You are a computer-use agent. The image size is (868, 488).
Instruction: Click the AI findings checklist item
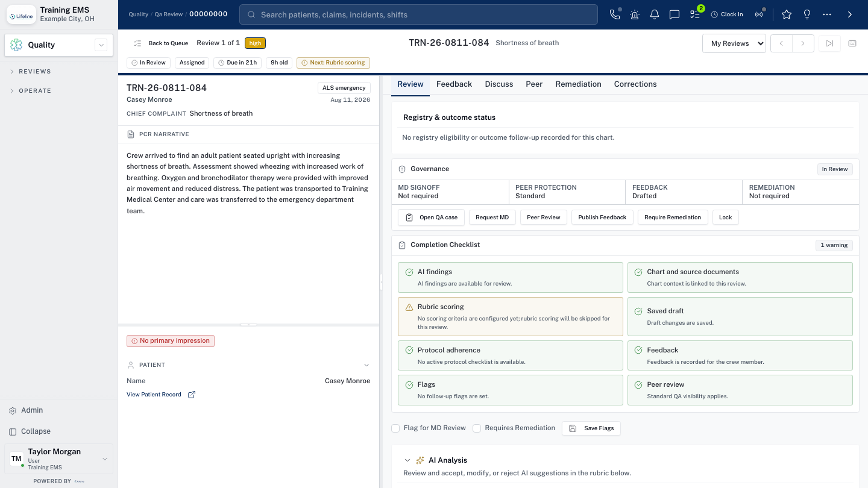[x=511, y=277]
